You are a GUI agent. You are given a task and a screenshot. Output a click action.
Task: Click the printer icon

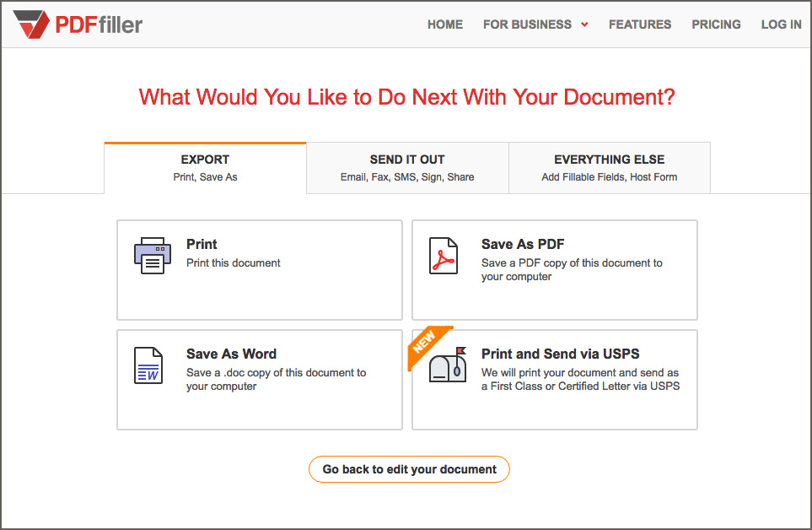click(153, 256)
